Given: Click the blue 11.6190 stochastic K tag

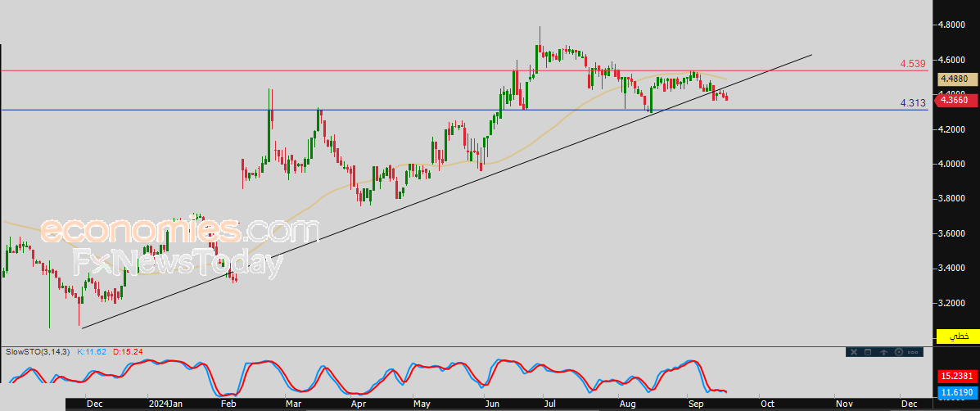Looking at the screenshot, I should click(x=958, y=392).
